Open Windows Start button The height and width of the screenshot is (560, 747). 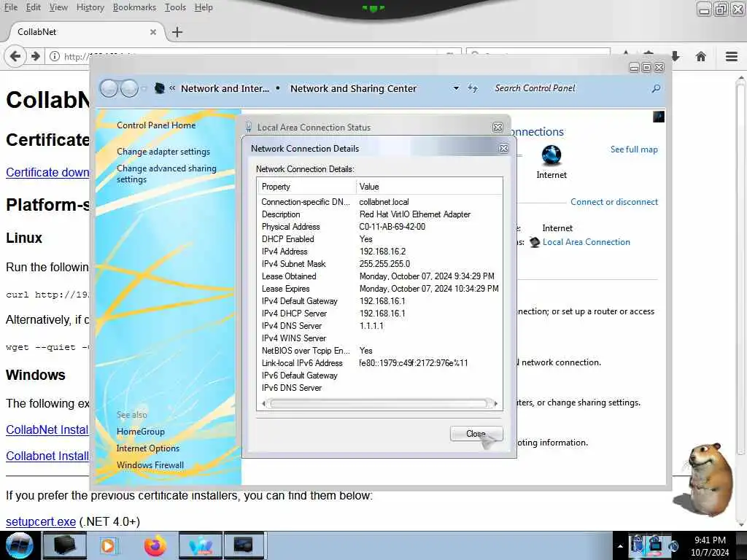(x=18, y=545)
